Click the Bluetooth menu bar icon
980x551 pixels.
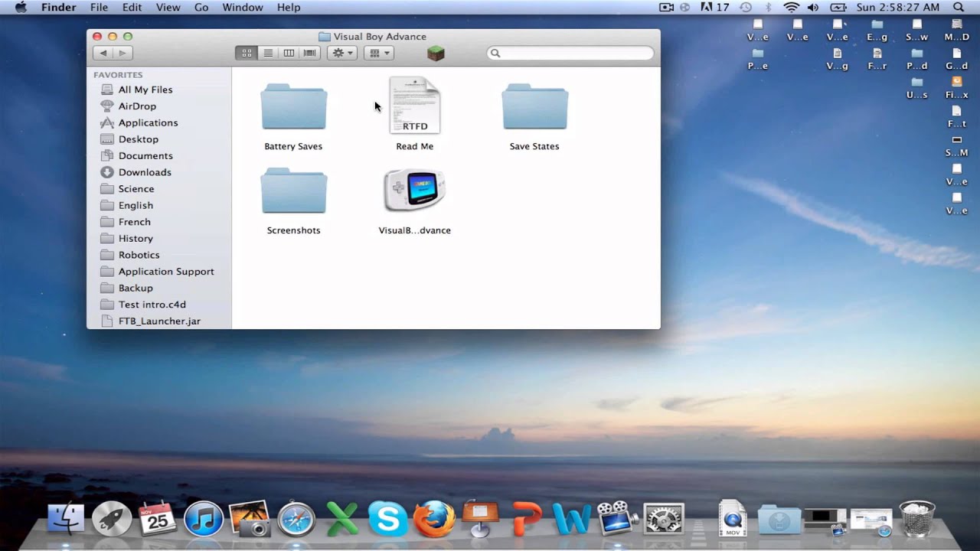(768, 7)
